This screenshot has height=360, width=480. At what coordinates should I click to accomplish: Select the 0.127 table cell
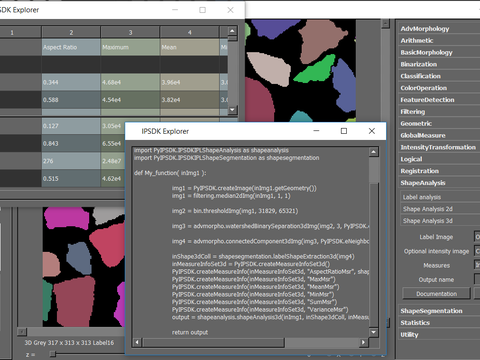click(x=71, y=126)
